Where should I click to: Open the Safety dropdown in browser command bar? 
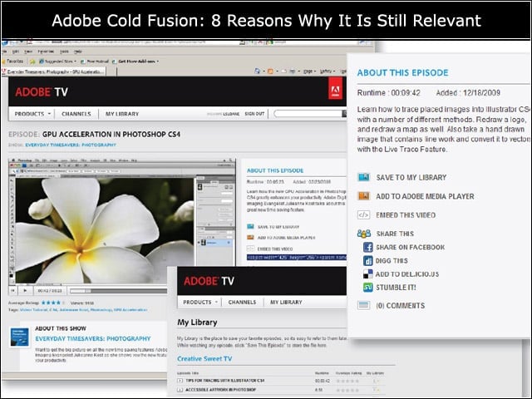pos(327,71)
